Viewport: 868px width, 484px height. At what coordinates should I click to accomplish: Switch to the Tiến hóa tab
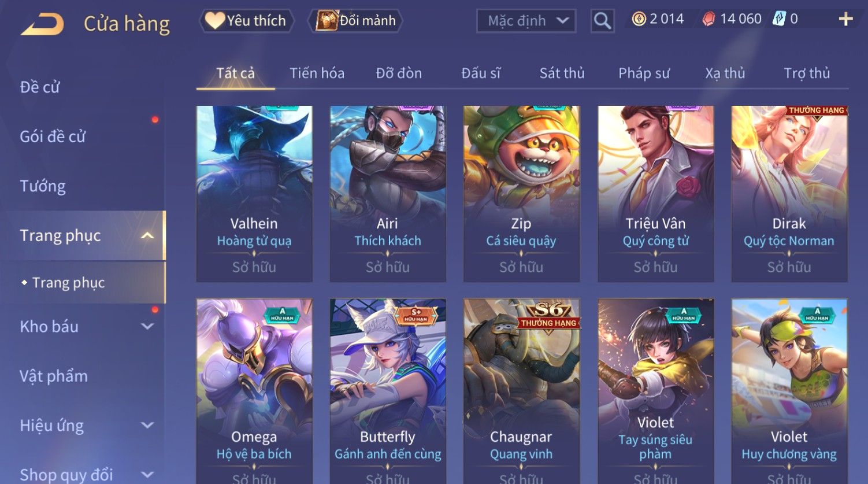(x=317, y=73)
